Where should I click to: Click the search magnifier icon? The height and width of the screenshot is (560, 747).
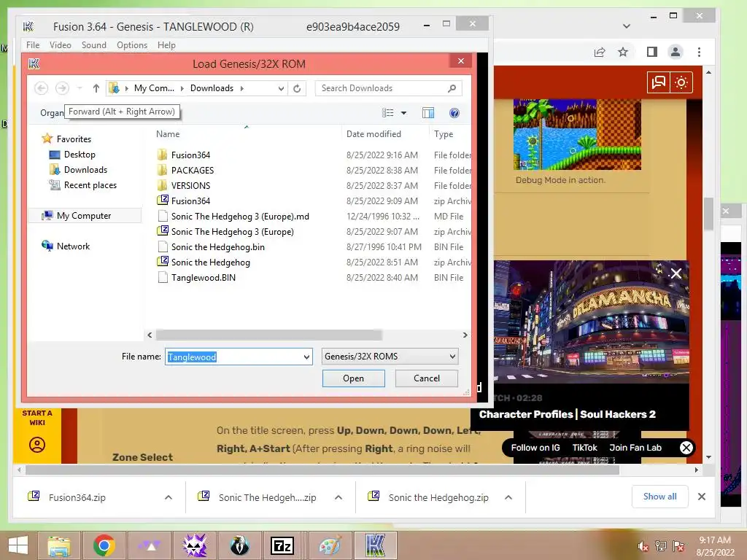452,88
